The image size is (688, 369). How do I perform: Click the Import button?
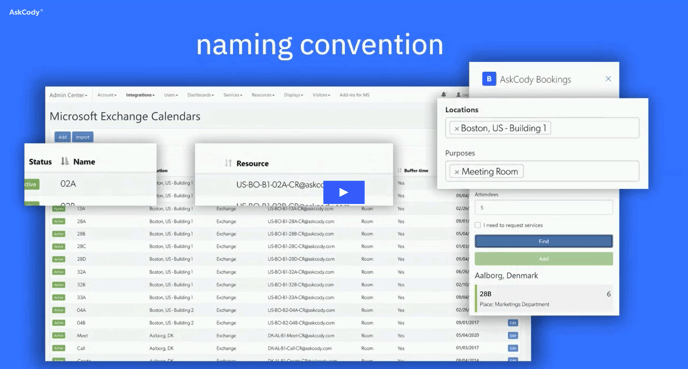click(82, 137)
